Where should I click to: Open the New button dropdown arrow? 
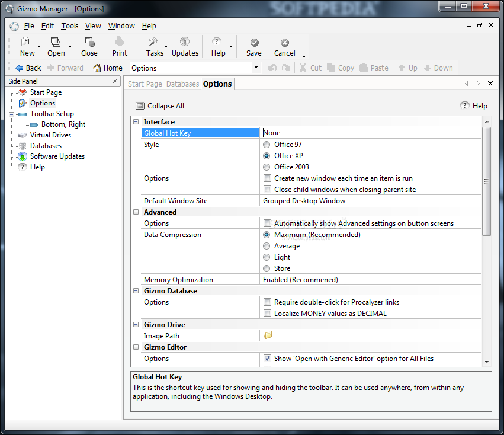pyautogui.click(x=39, y=46)
